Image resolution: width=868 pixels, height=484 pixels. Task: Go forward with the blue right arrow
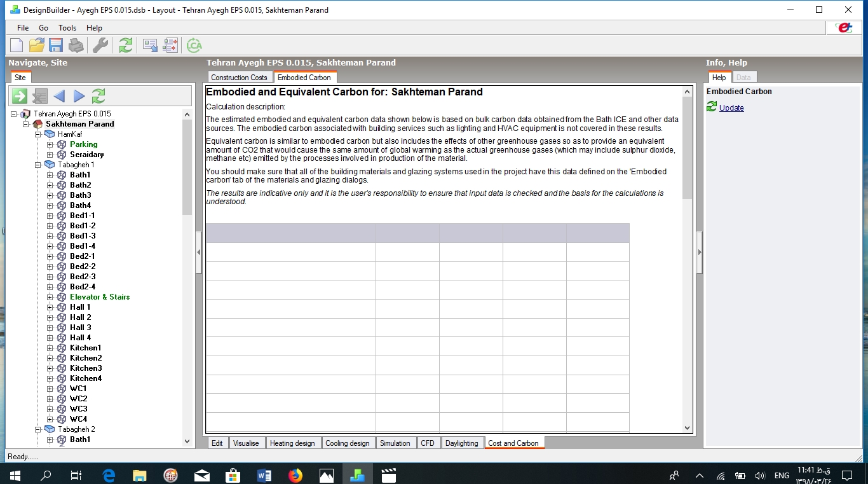[79, 96]
